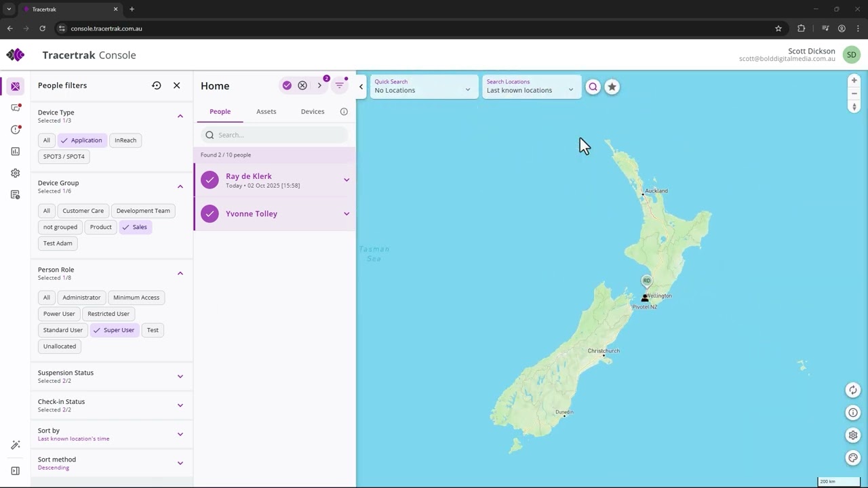
Task: Toggle Application device type filter
Action: point(81,140)
